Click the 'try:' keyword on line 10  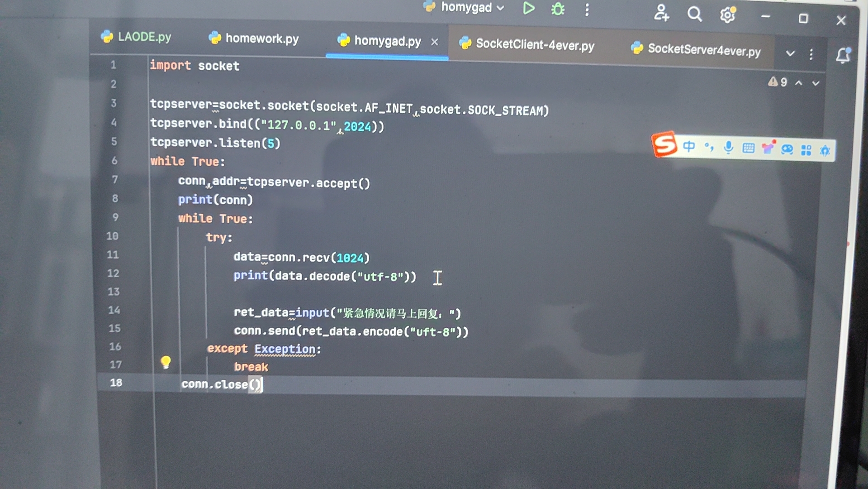[219, 237]
